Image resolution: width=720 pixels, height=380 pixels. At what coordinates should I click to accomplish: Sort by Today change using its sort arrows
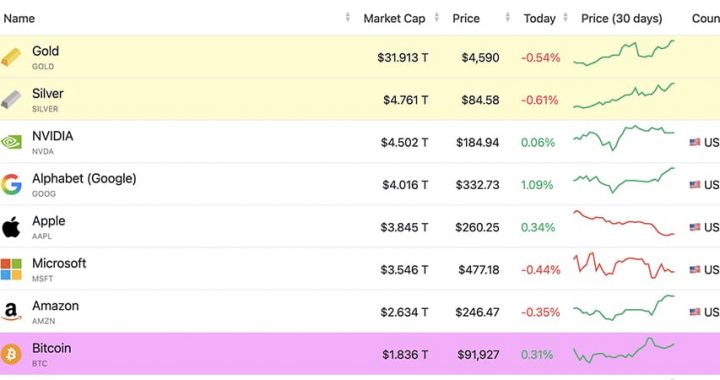[565, 18]
